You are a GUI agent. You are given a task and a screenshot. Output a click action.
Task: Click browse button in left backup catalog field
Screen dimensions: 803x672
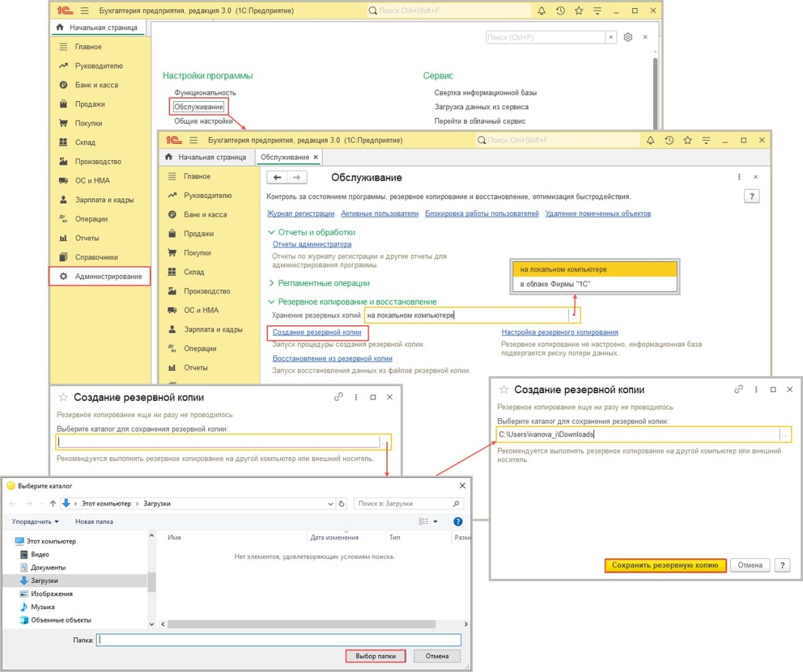(385, 442)
